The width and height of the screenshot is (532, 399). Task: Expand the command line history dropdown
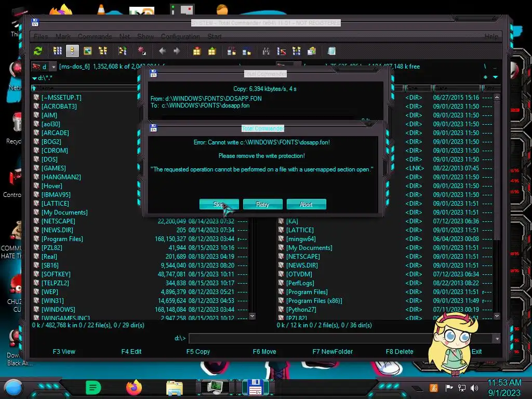[x=497, y=339]
